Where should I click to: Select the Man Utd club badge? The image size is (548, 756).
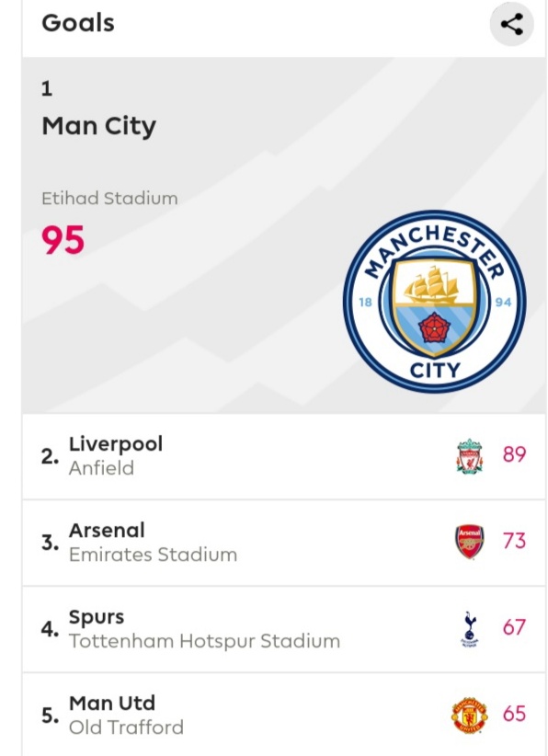[x=470, y=715]
